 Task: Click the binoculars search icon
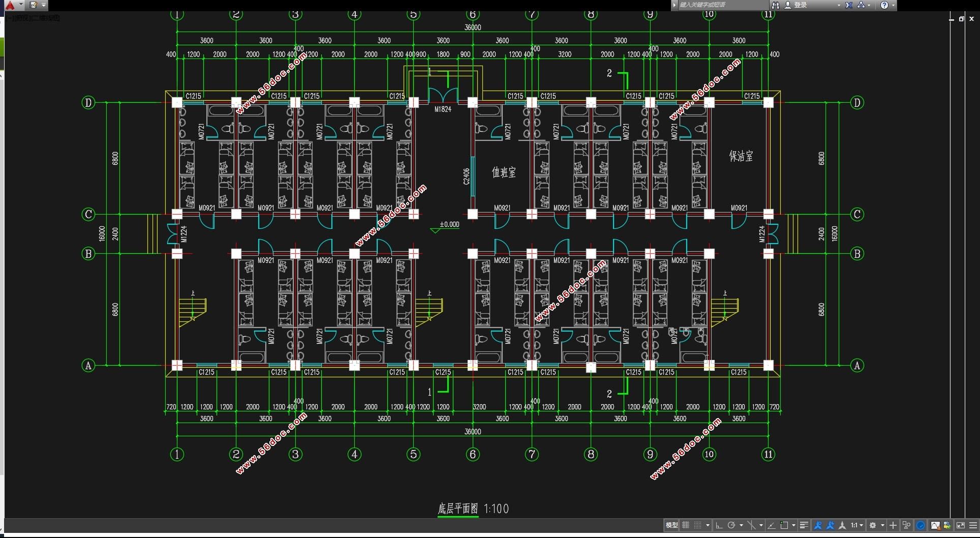[x=775, y=5]
